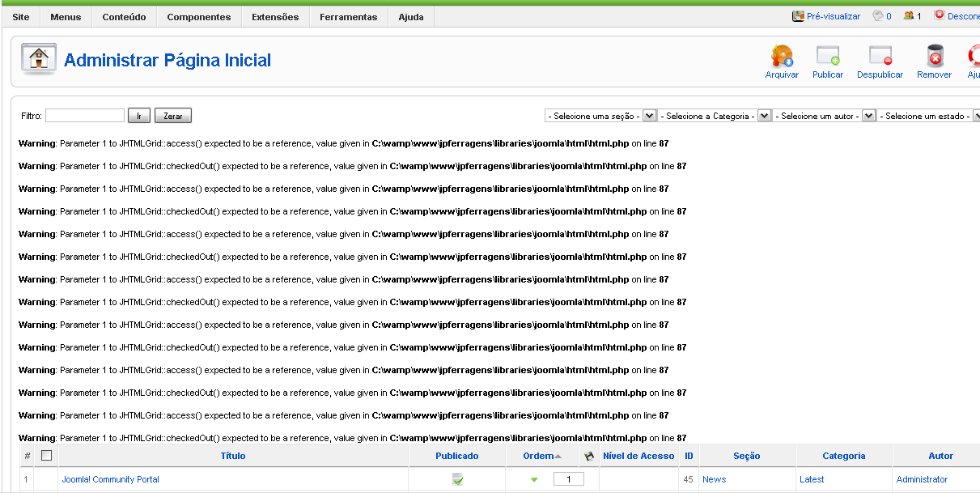Open the 'Selecione um autor' dropdown
Image resolution: width=980 pixels, height=493 pixels.
click(825, 116)
